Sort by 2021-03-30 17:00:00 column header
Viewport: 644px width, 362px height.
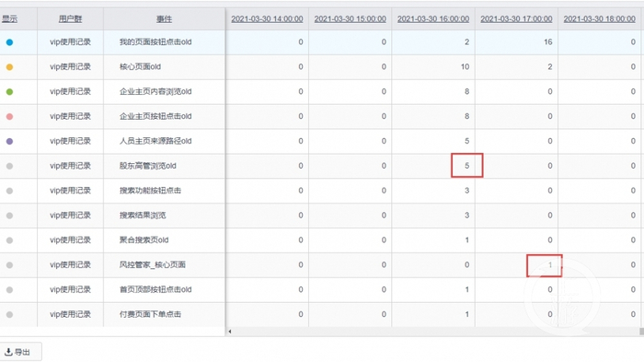click(x=516, y=19)
